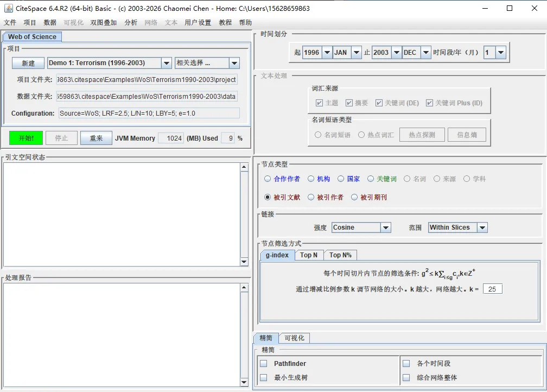Click inside the 处理报告 text area
547x392 pixels.
tap(122, 335)
